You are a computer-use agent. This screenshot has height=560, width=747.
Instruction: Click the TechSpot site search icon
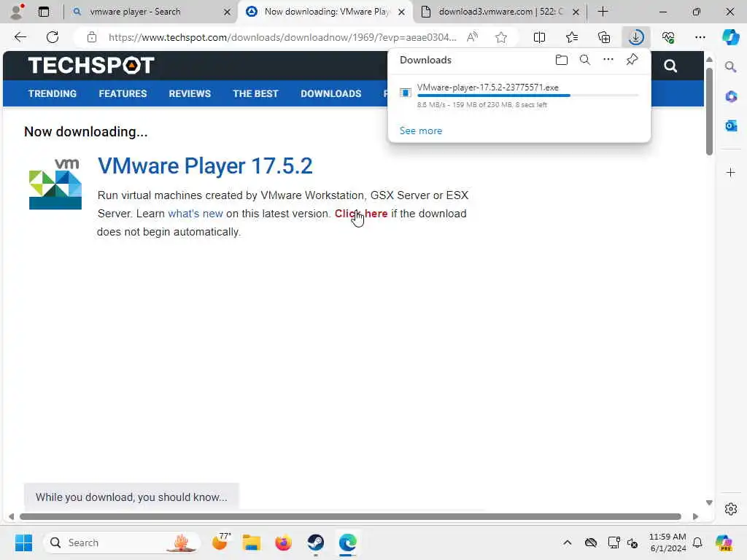[x=670, y=66]
